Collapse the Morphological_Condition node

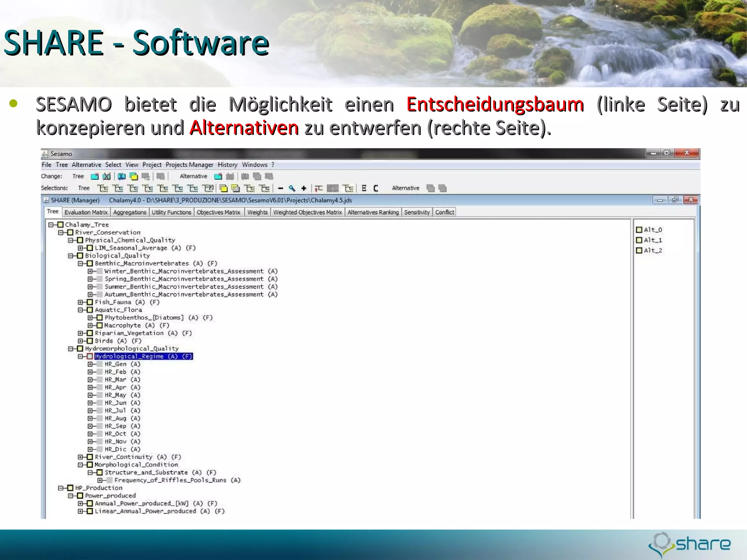coord(80,465)
